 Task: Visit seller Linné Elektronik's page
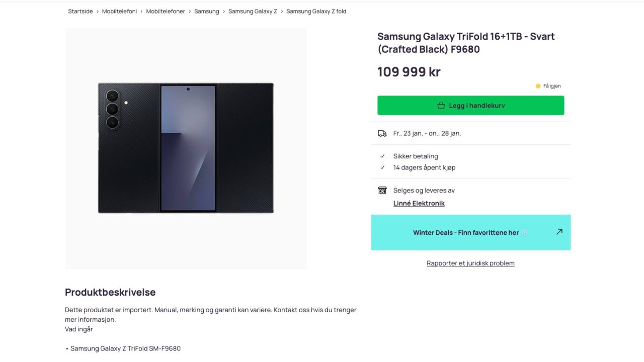click(419, 203)
